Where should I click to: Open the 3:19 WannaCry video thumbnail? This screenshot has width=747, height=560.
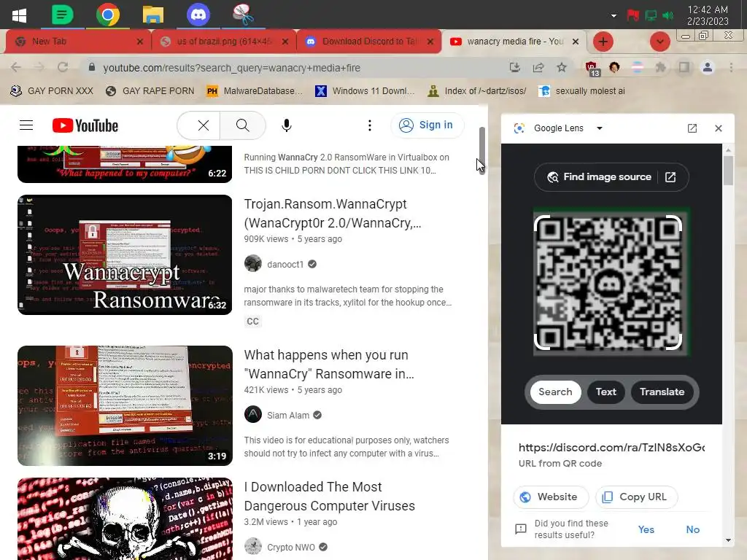click(125, 405)
